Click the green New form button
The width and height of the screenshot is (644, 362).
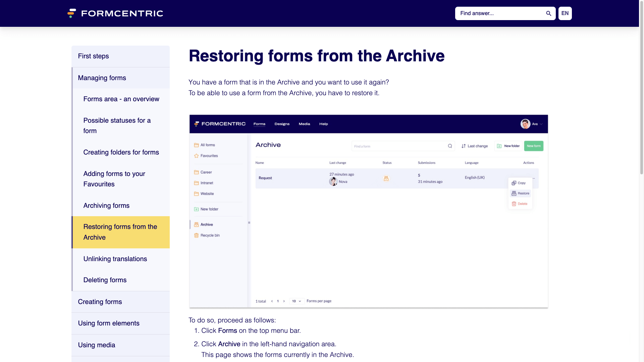[533, 146]
